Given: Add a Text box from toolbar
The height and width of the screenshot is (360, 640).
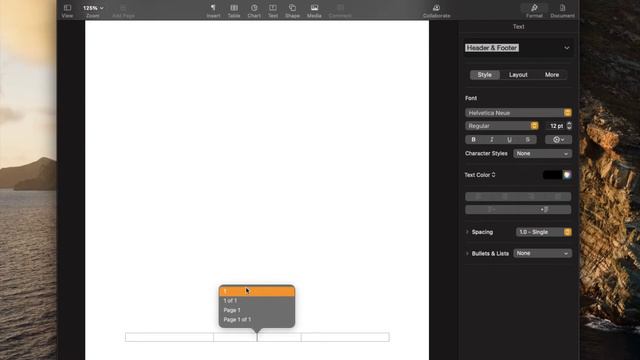Looking at the screenshot, I should 273,11.
